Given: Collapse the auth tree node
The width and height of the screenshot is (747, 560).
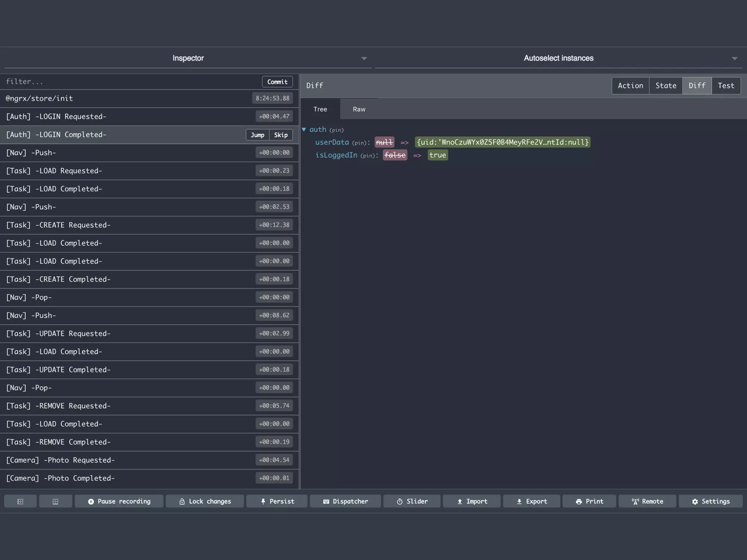Looking at the screenshot, I should click(304, 129).
